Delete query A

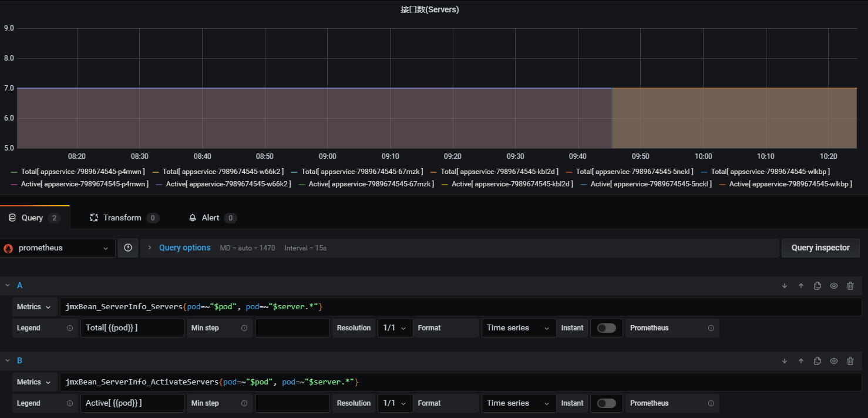pos(850,286)
